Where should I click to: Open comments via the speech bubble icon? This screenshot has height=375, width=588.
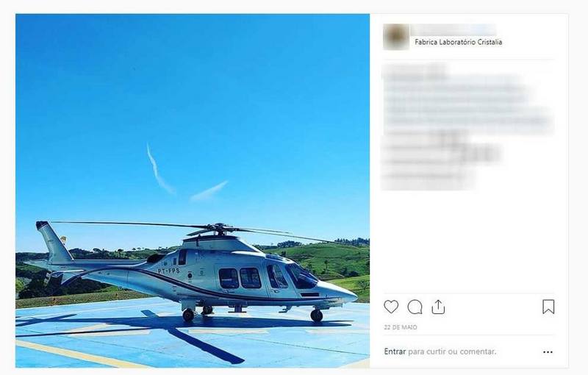click(415, 307)
